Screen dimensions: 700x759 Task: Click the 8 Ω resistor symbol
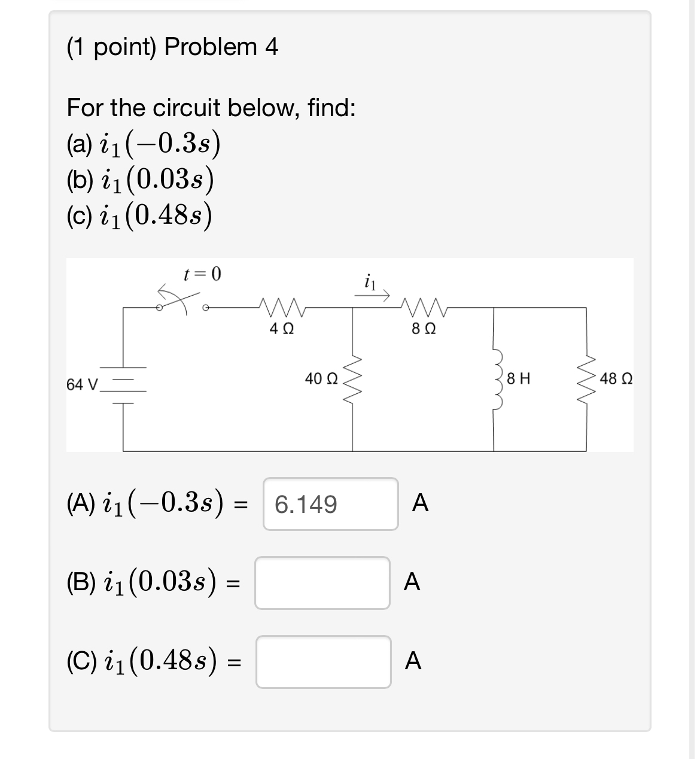pyautogui.click(x=423, y=307)
